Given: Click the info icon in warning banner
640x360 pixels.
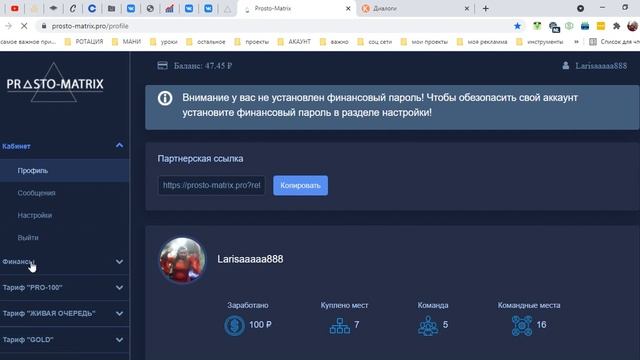Looking at the screenshot, I should (165, 98).
